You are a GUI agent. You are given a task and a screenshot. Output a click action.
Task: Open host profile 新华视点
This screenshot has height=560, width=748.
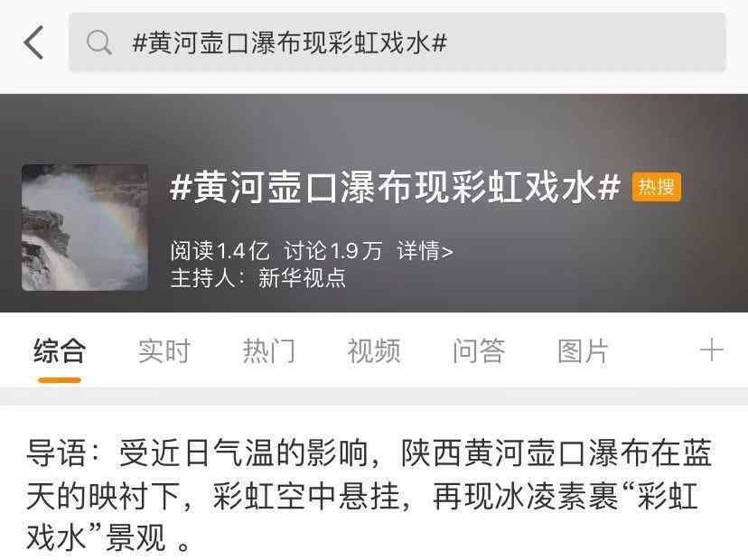point(302,277)
